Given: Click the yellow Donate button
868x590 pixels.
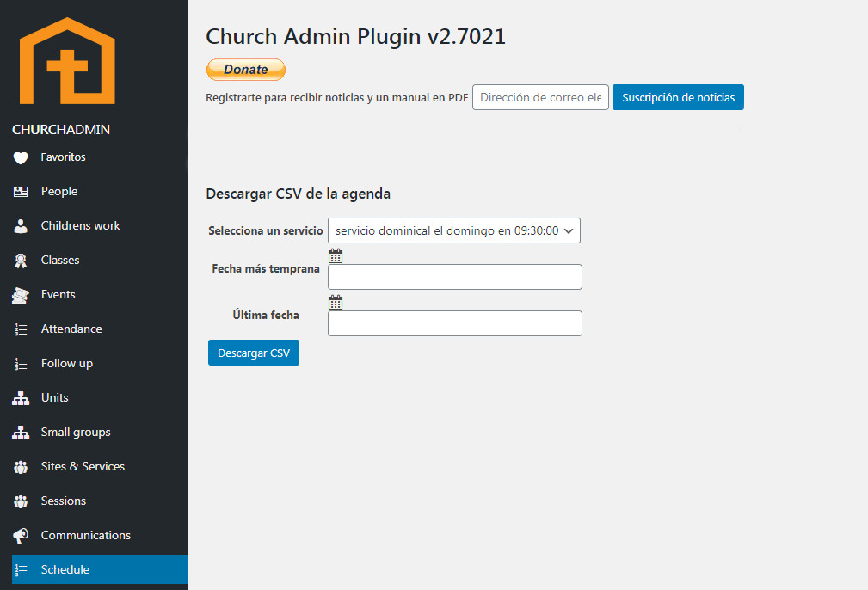Looking at the screenshot, I should tap(245, 70).
